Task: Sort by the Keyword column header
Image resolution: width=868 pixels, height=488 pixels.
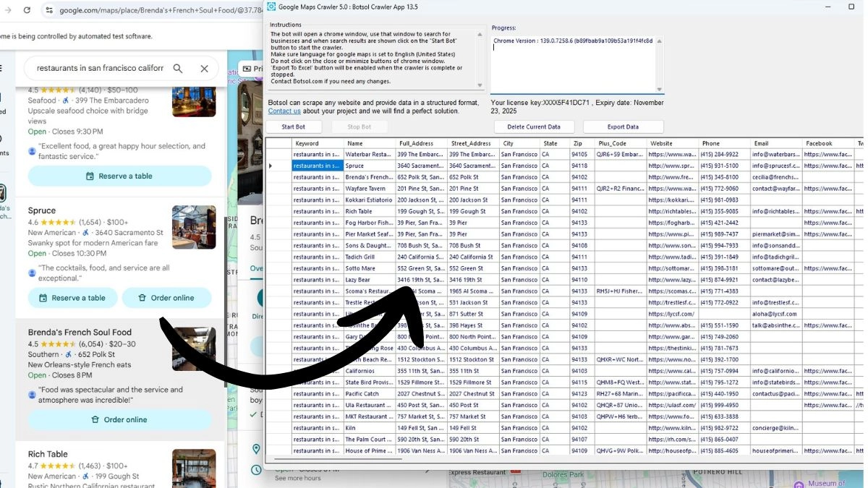Action: (x=318, y=143)
